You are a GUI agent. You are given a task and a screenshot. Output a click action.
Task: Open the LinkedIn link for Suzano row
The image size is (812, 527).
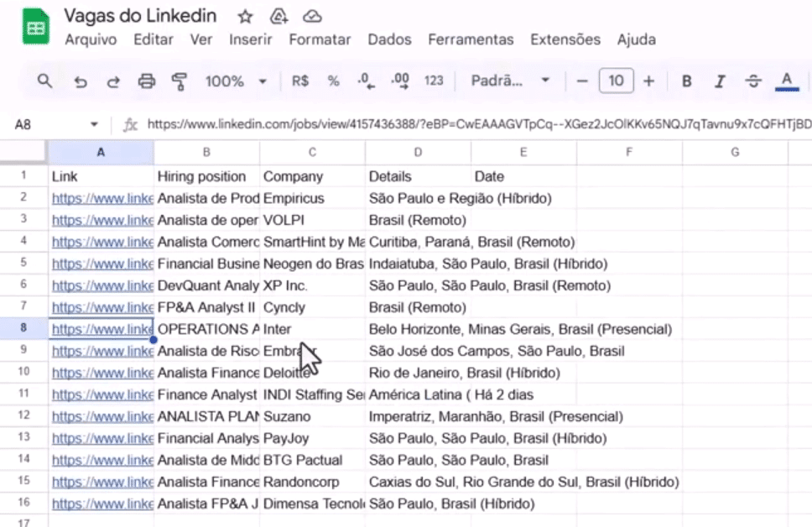point(102,416)
